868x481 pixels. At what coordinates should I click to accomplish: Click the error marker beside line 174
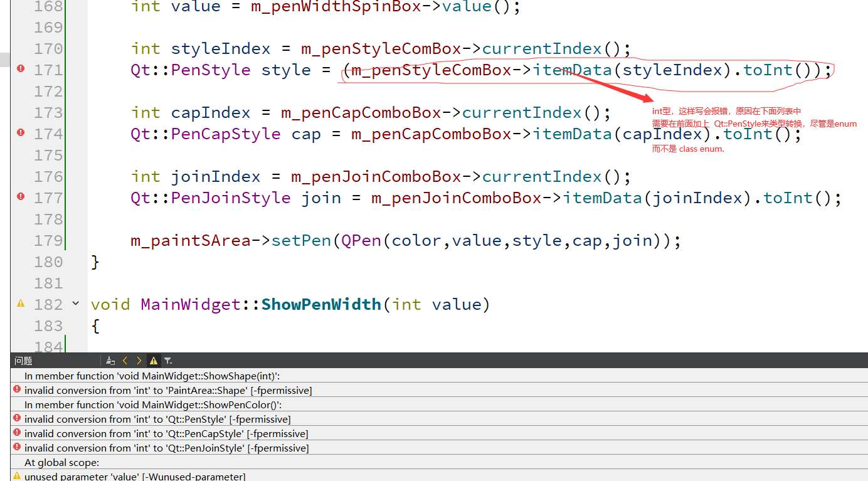[x=21, y=133]
